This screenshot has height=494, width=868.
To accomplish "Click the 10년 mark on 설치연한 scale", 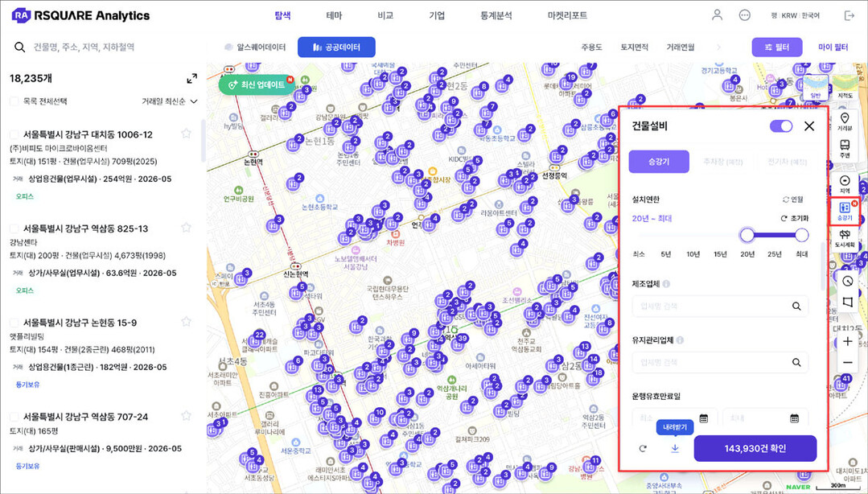I will tap(693, 254).
